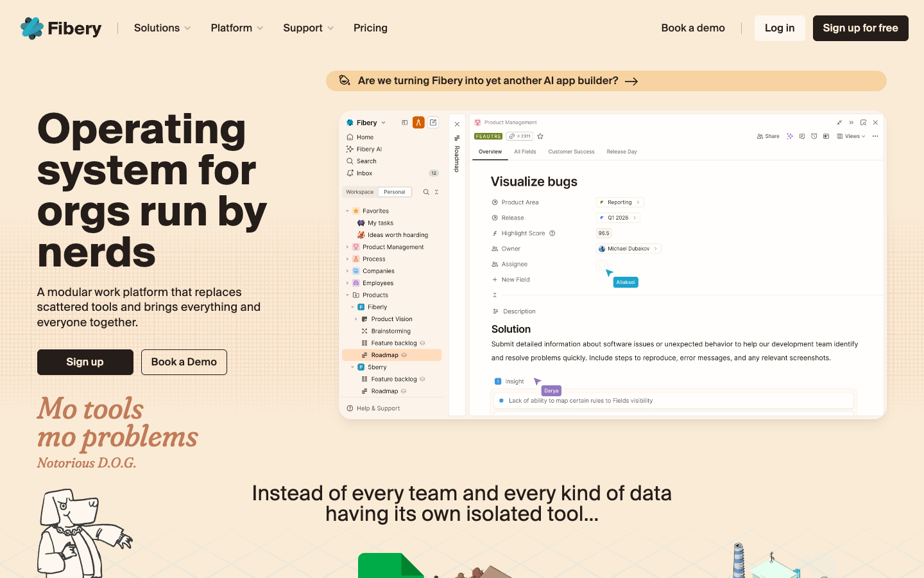Viewport: 924px width, 578px height.
Task: Switch to Workspace in sidebar toggle
Action: (x=359, y=192)
